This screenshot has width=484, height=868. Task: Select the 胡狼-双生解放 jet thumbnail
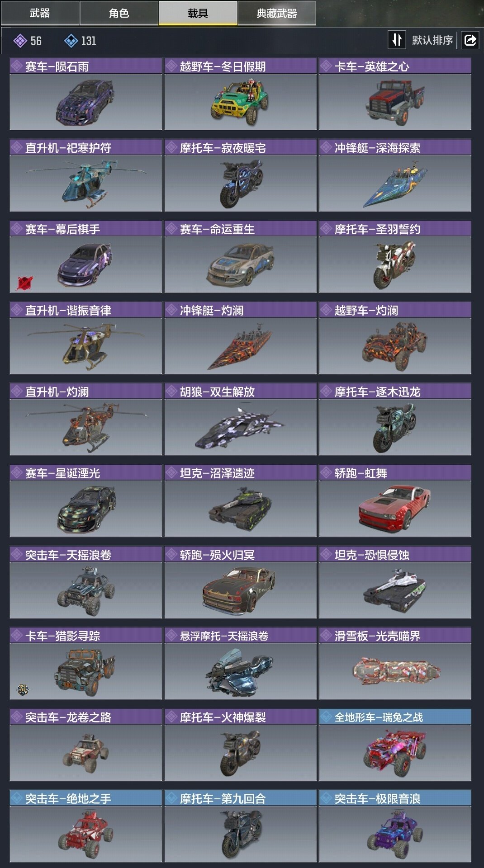(240, 428)
